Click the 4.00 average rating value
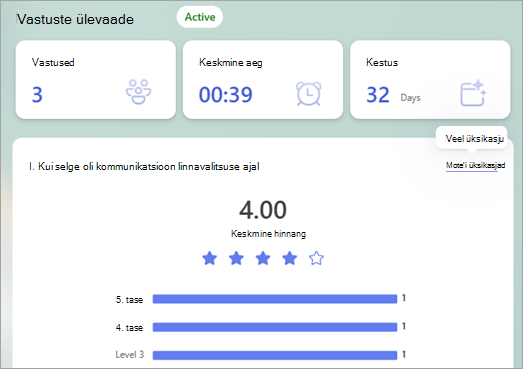 pos(263,210)
